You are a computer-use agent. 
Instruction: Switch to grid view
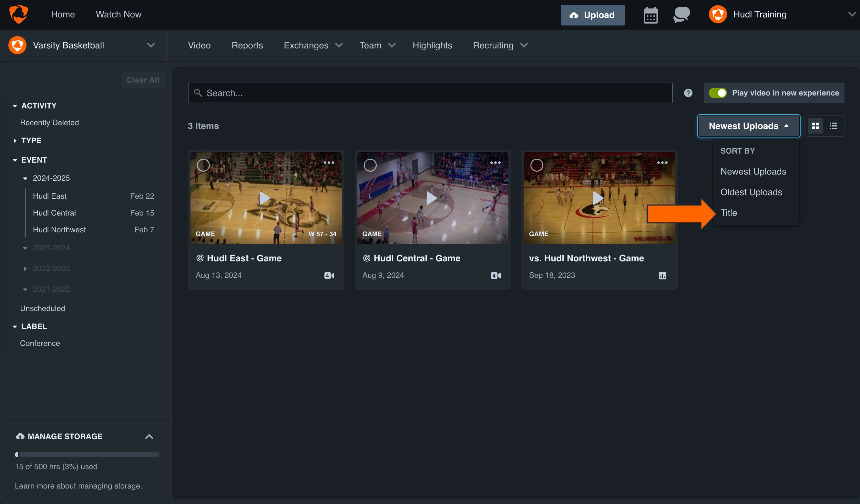pyautogui.click(x=816, y=126)
